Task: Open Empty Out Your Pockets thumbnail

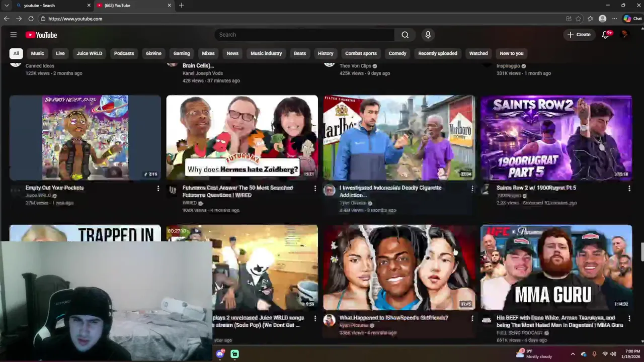Action: [85, 137]
